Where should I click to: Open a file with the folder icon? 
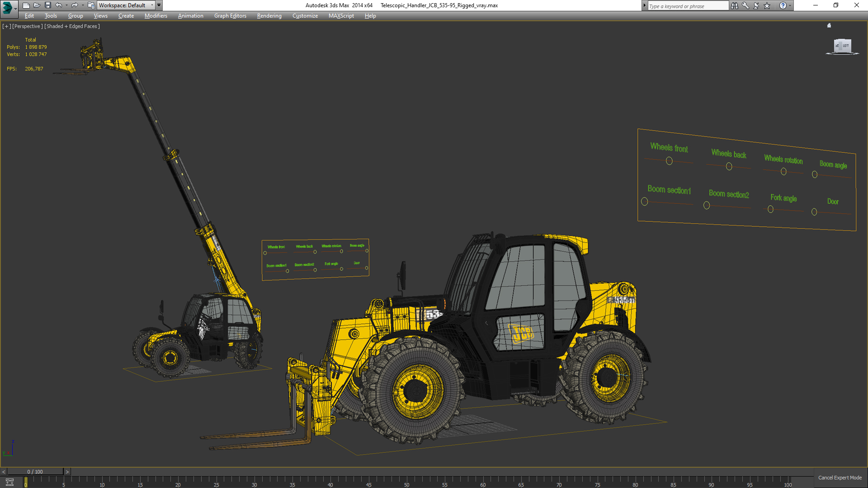[x=37, y=5]
